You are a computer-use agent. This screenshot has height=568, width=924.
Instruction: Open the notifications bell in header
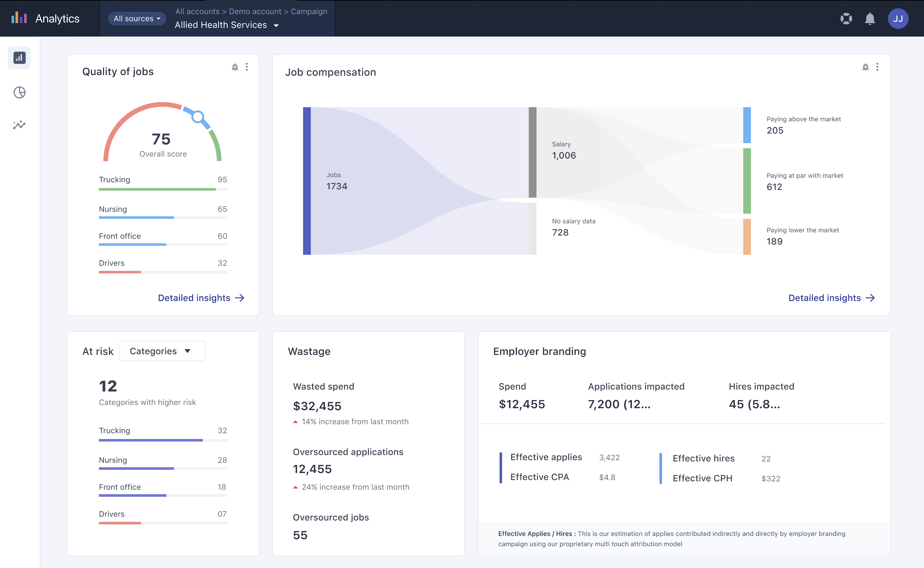869,18
